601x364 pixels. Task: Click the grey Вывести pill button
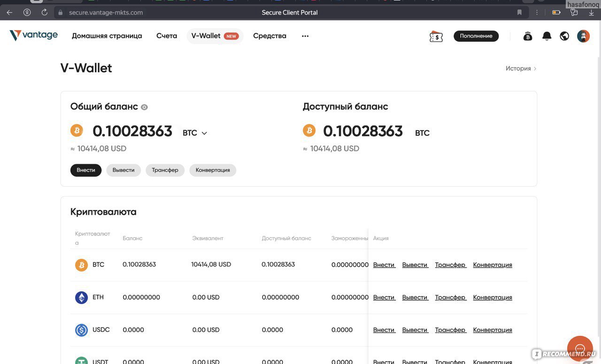123,170
